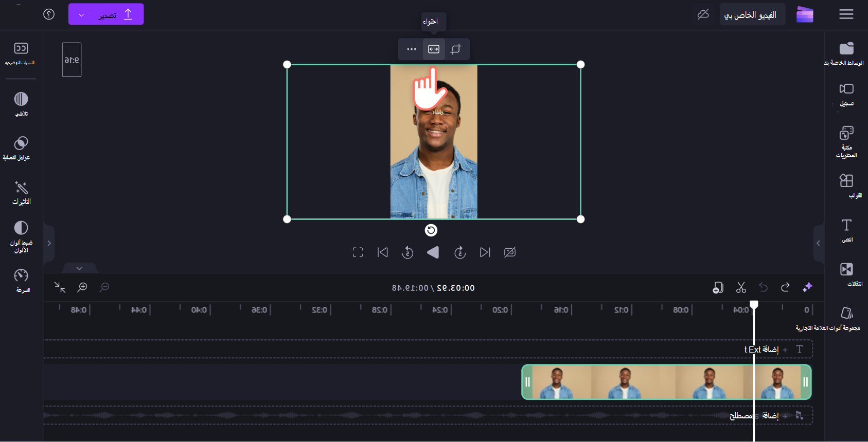Duplicate the selected clip

pyautogui.click(x=718, y=287)
